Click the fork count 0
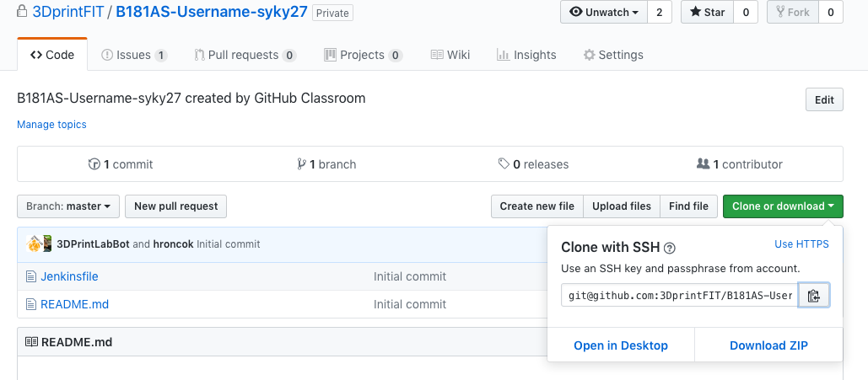Image resolution: width=868 pixels, height=380 pixels. point(831,12)
